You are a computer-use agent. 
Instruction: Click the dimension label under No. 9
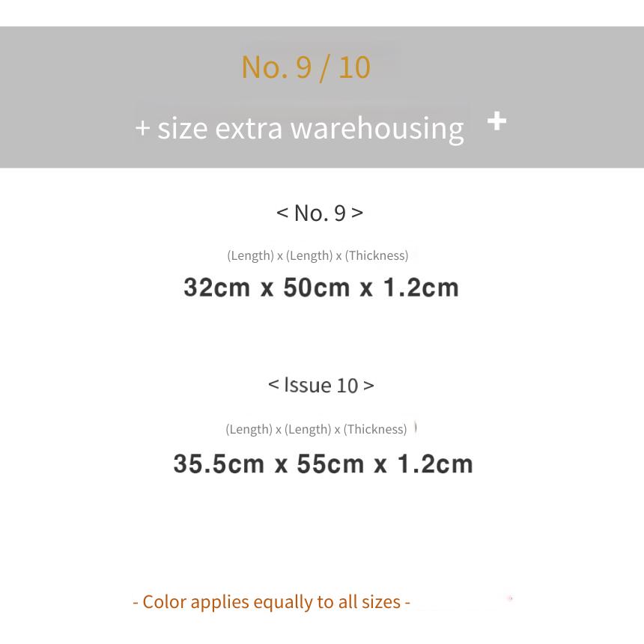(x=318, y=255)
